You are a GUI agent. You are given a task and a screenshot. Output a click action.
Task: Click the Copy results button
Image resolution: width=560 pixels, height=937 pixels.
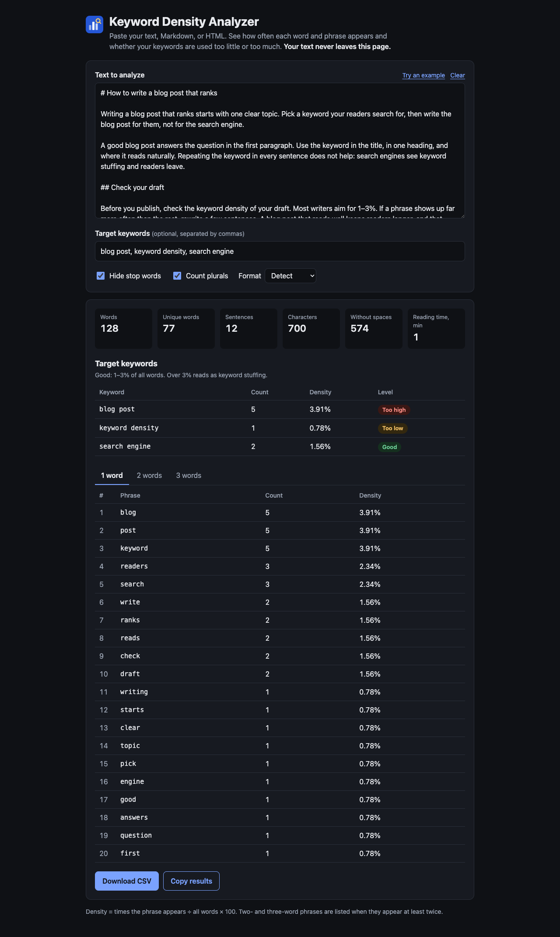pyautogui.click(x=191, y=881)
